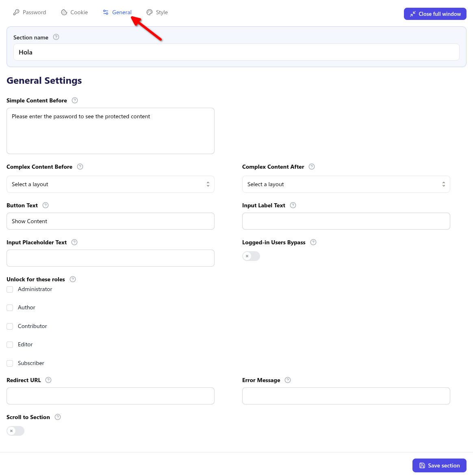The image size is (473, 476).
Task: Click help icon next to Redirect URL
Action: (x=48, y=380)
